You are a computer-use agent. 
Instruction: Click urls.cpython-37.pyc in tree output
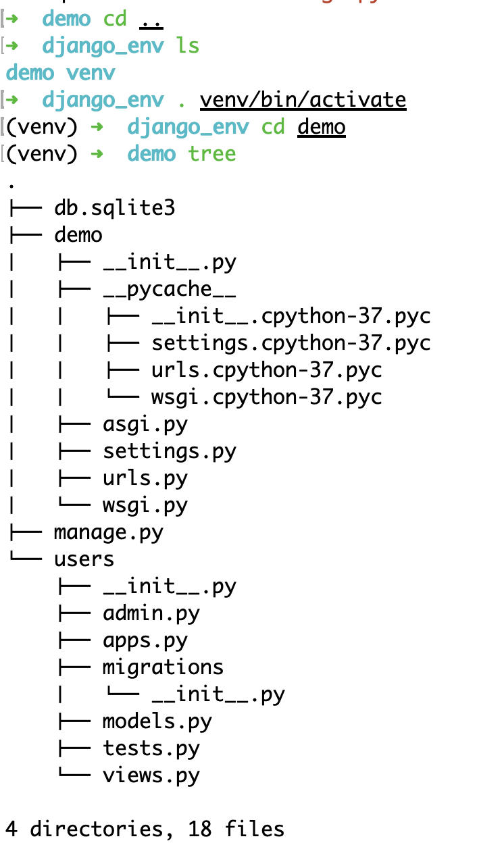[x=267, y=370]
